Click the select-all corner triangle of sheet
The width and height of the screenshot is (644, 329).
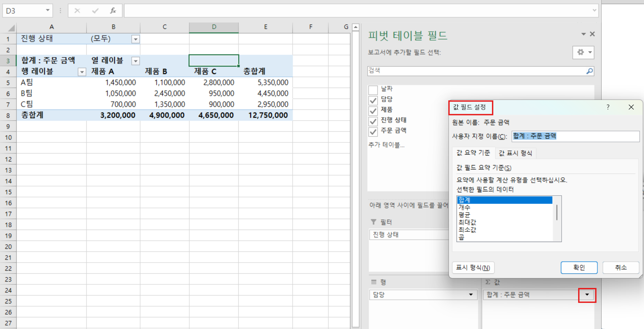11,28
